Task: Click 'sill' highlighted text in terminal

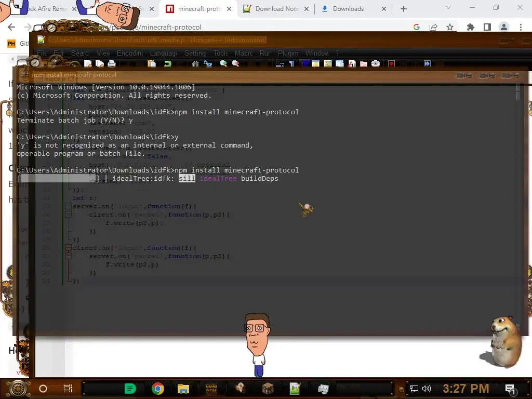Action: (x=187, y=179)
